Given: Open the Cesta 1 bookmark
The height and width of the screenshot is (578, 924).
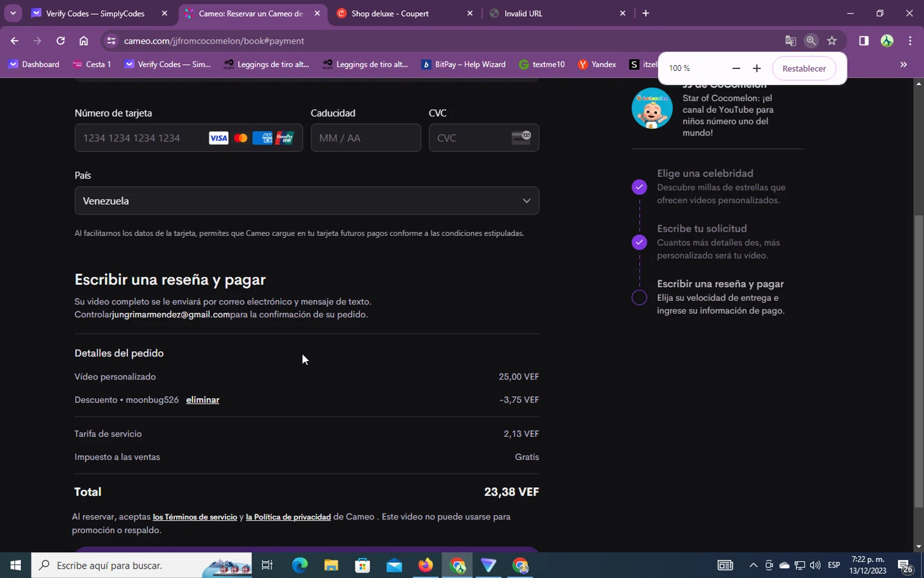Looking at the screenshot, I should pos(92,64).
